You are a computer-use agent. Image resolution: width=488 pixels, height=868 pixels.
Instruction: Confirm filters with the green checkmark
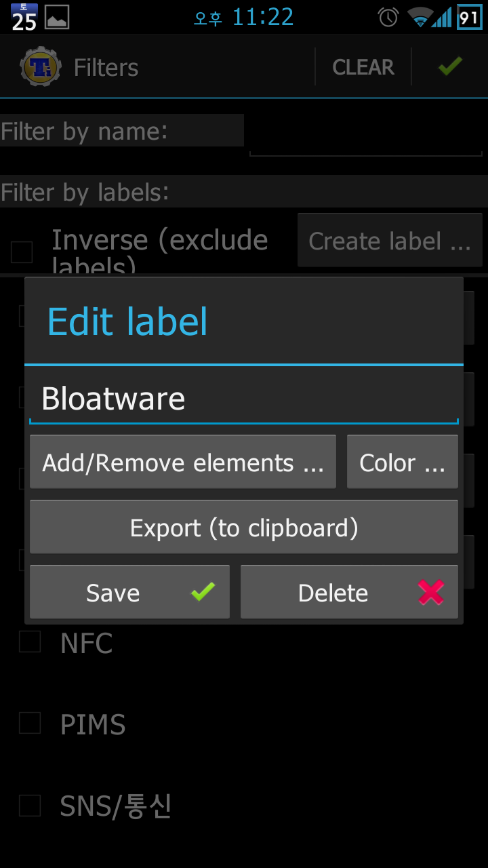coord(449,66)
